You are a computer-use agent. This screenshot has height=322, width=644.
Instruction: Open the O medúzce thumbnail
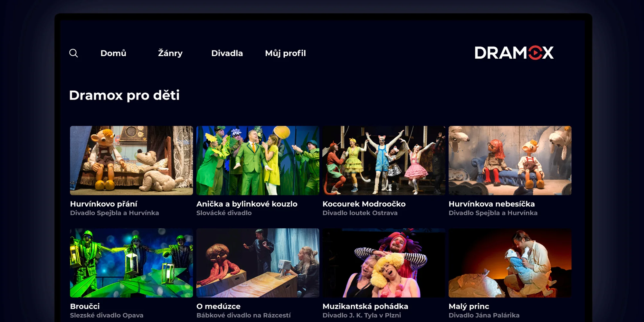[258, 263]
